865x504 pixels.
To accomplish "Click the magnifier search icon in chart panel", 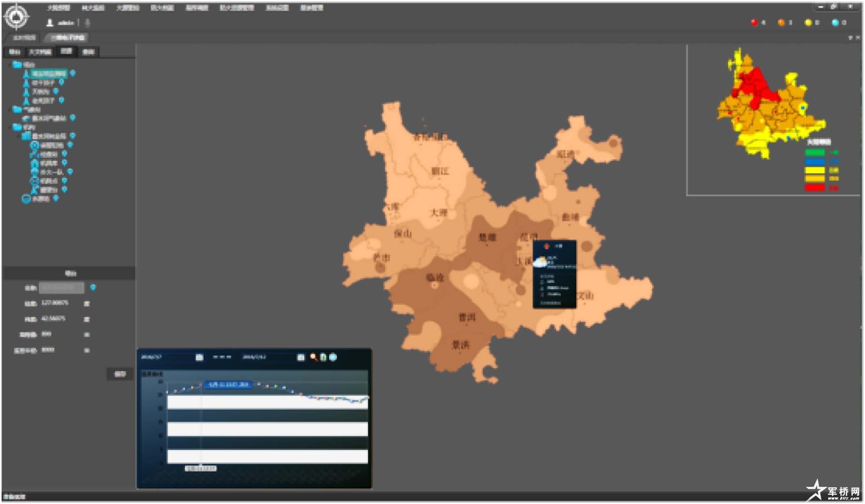I will coord(313,357).
